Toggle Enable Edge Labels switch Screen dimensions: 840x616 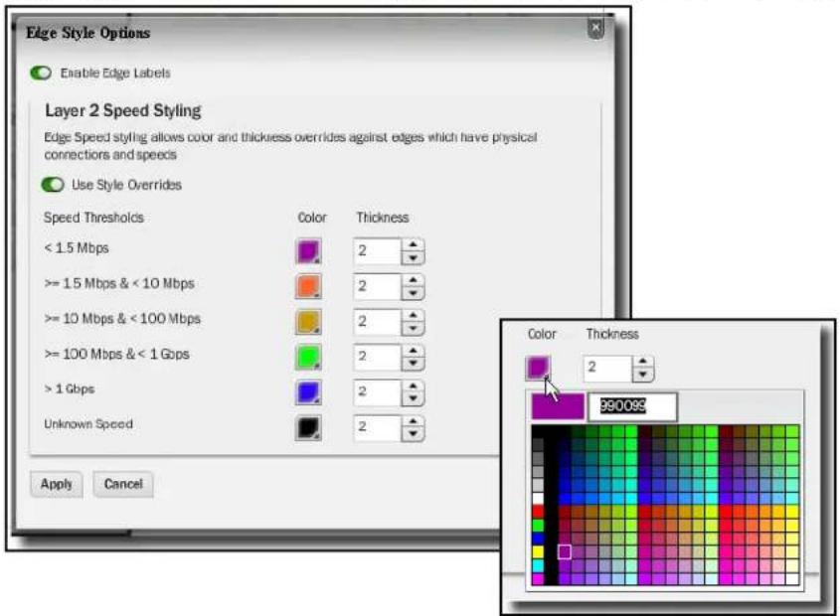coord(41,73)
